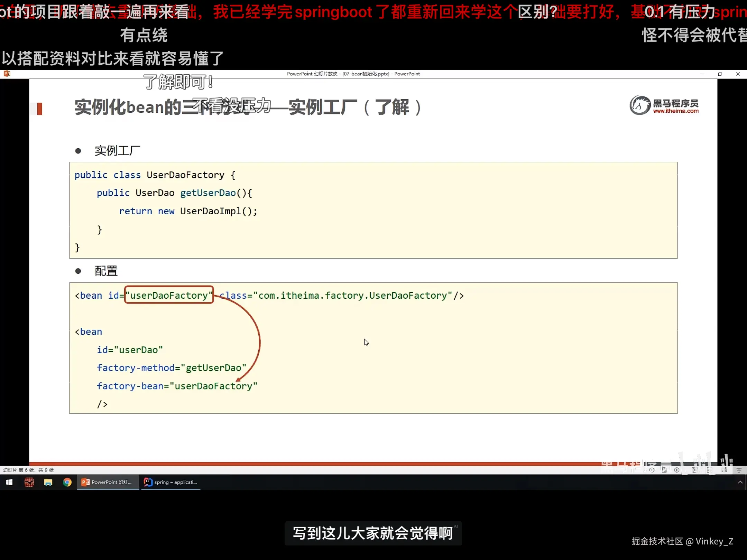The height and width of the screenshot is (560, 747).
Task: Switch to Reading view icon
Action: click(x=724, y=470)
